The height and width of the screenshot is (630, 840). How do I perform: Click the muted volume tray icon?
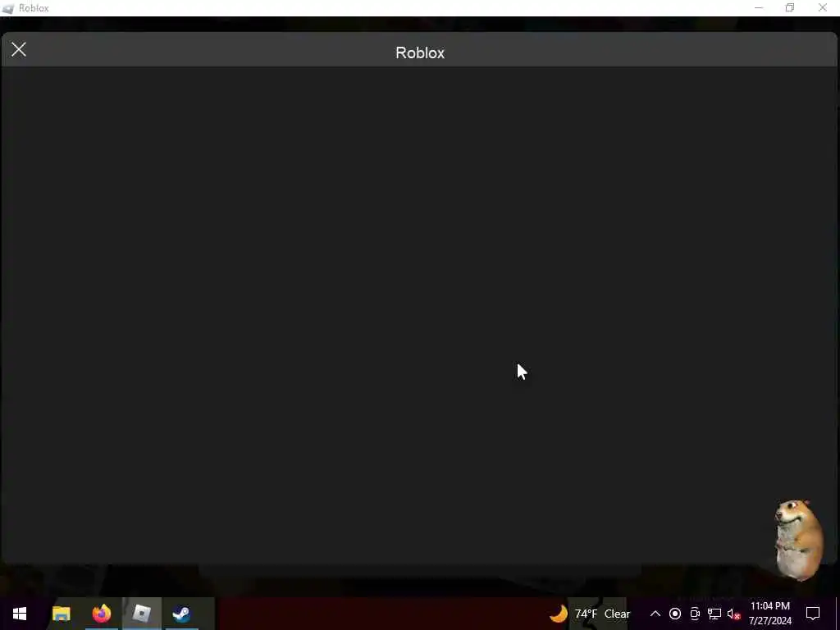pyautogui.click(x=734, y=614)
